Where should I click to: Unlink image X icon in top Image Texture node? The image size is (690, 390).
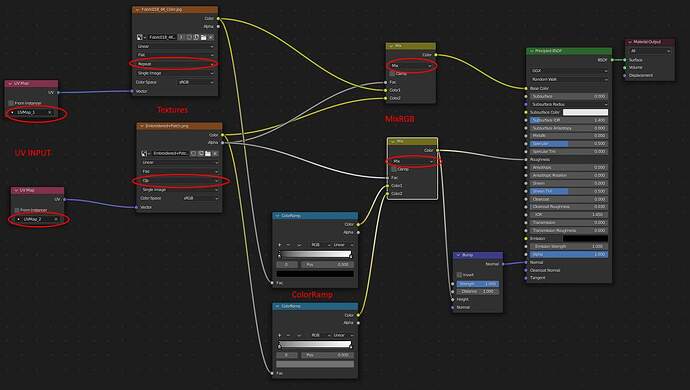[211, 37]
